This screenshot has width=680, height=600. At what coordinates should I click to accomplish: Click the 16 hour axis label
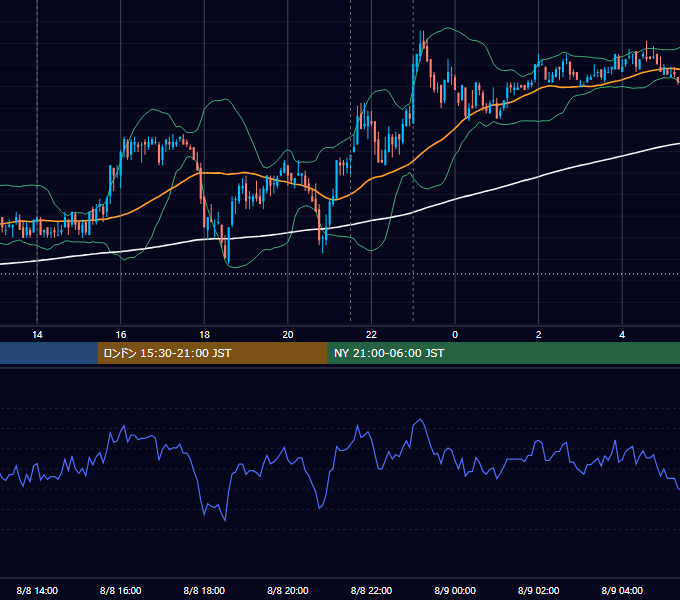[x=121, y=335]
